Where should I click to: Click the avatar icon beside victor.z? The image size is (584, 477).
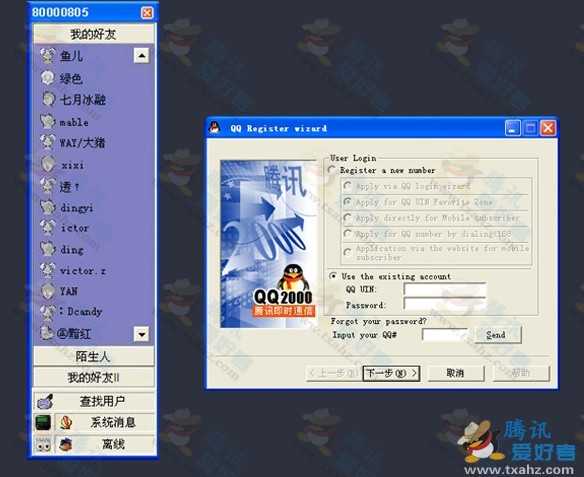[48, 270]
